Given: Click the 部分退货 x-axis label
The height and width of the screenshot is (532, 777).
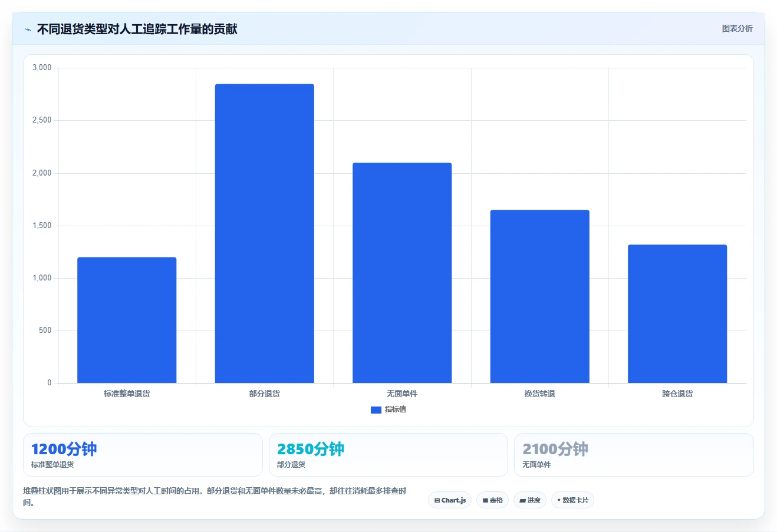Looking at the screenshot, I should click(265, 394).
